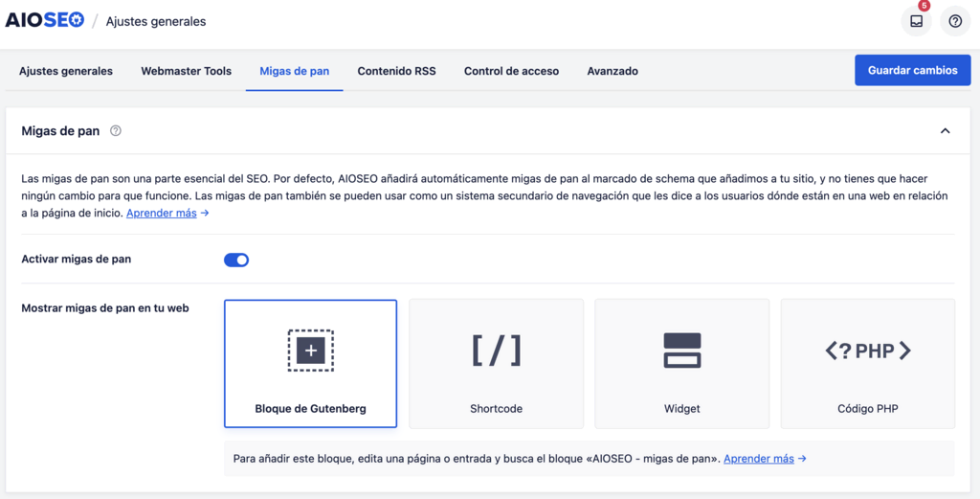The height and width of the screenshot is (499, 980).
Task: Click the Shortcode brackets icon
Action: (496, 351)
